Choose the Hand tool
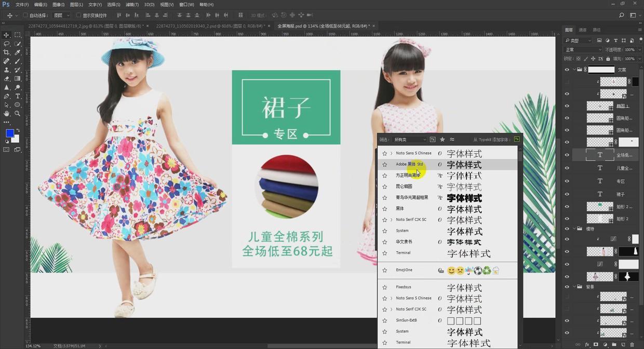644x349 pixels. [7, 113]
